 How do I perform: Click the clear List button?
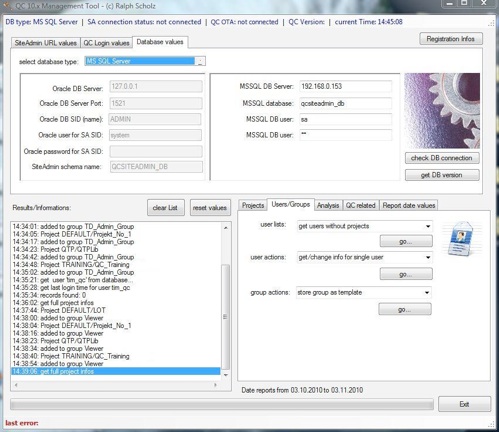(x=166, y=208)
